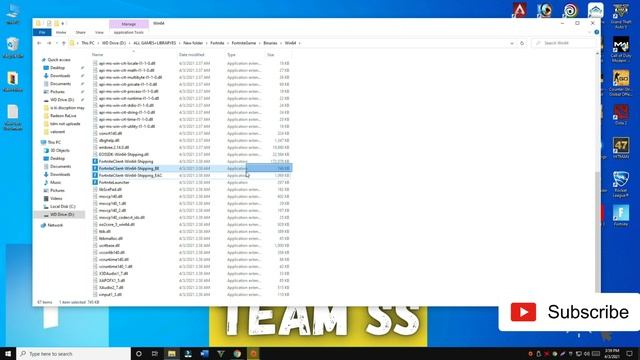Expand chevron after Win64 breadcrumb

[x=300, y=43]
